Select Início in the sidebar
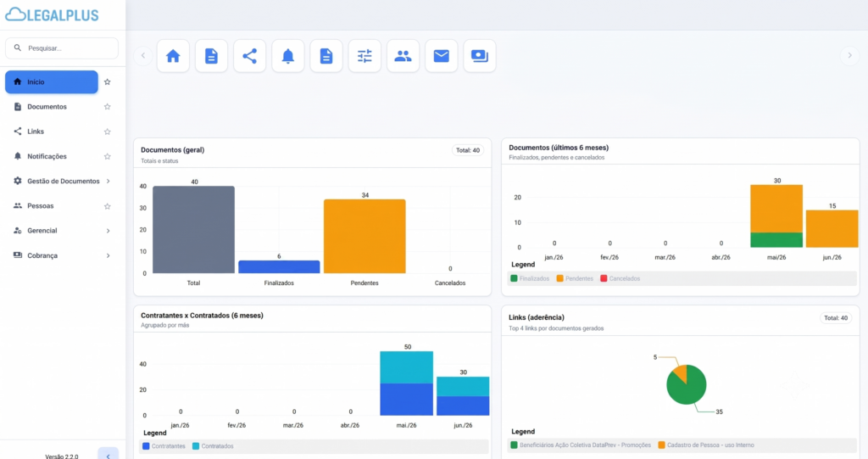Image resolution: width=868 pixels, height=459 pixels. (52, 82)
